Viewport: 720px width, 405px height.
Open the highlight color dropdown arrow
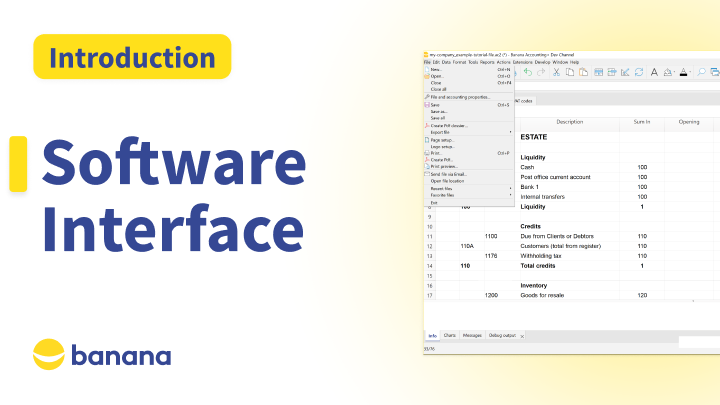point(675,73)
